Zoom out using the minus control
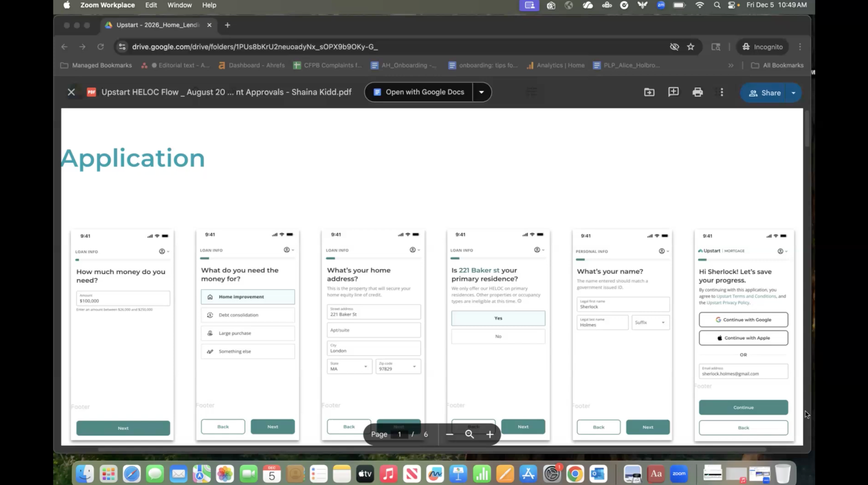Viewport: 868px width, 485px height. click(449, 435)
